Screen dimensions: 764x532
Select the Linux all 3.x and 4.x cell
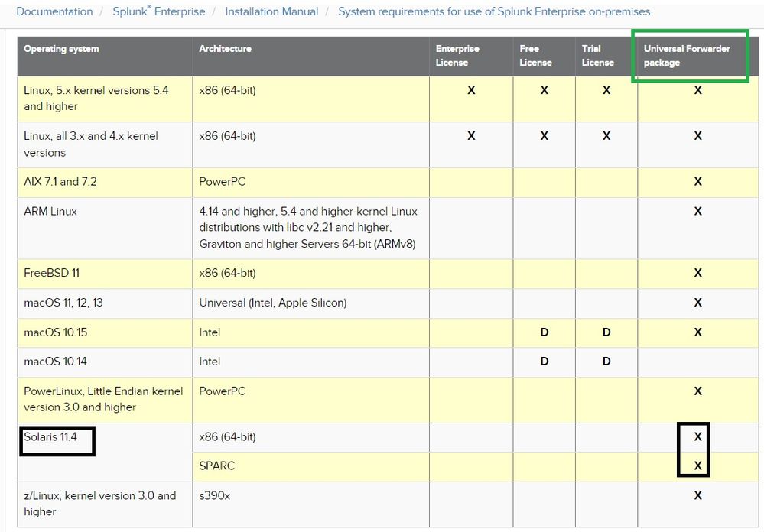tap(105, 144)
